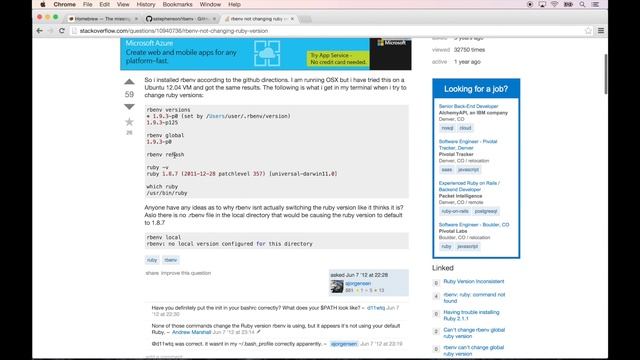Open the Bookmarks menu
The height and width of the screenshot is (360, 640).
(177, 4)
